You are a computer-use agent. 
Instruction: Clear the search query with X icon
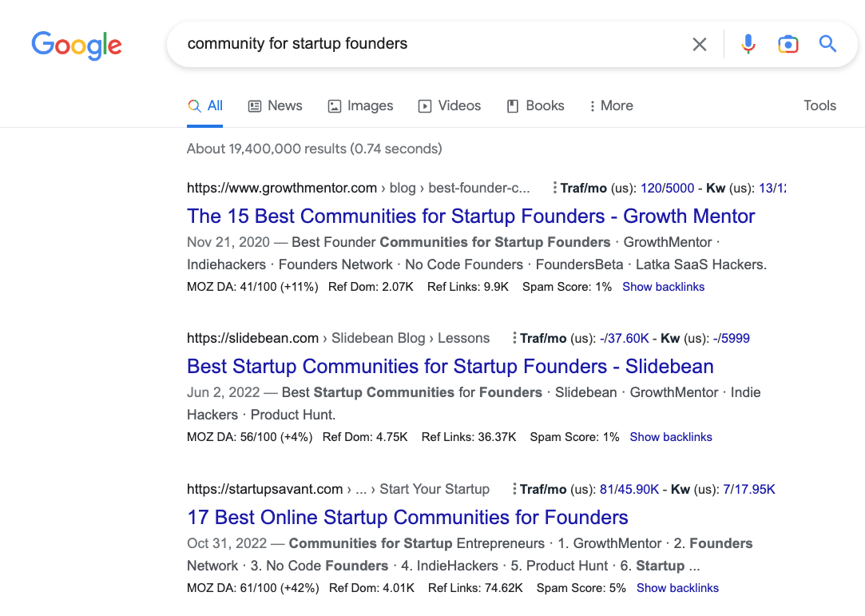tap(700, 44)
